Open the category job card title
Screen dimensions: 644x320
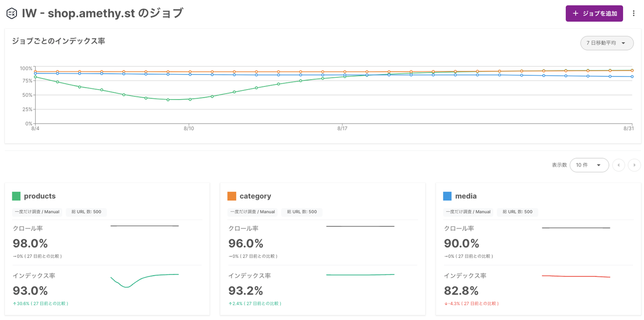[x=255, y=196]
